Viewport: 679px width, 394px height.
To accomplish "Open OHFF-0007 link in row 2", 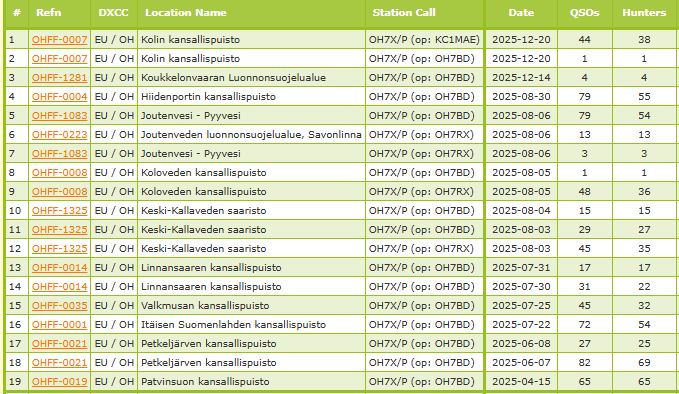I will (x=60, y=58).
